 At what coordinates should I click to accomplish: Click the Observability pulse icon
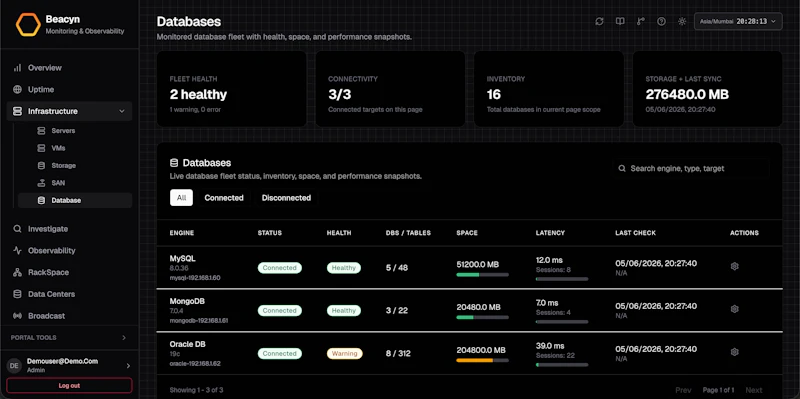17,251
